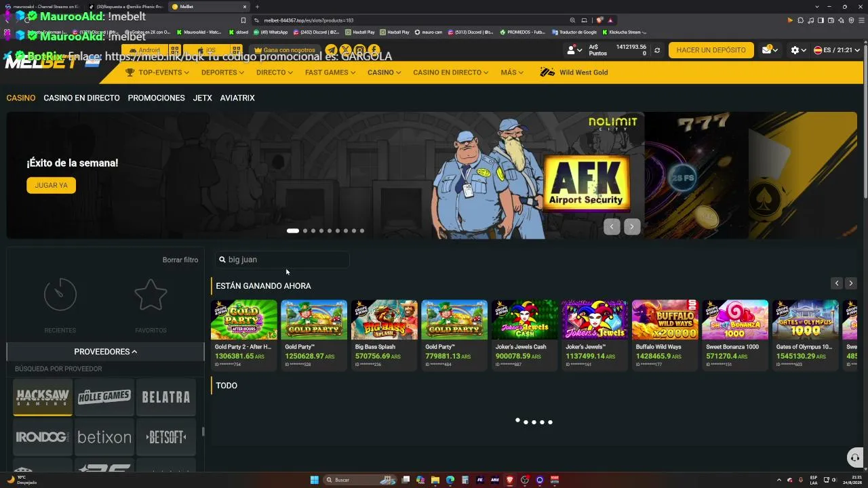Go to next banner slide
This screenshot has width=868, height=488.
coord(632,227)
